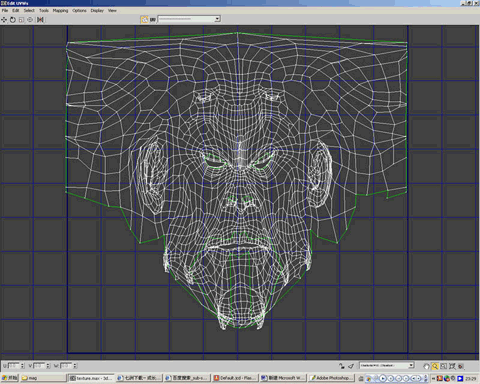
Task: Open the File menu
Action: coord(5,11)
